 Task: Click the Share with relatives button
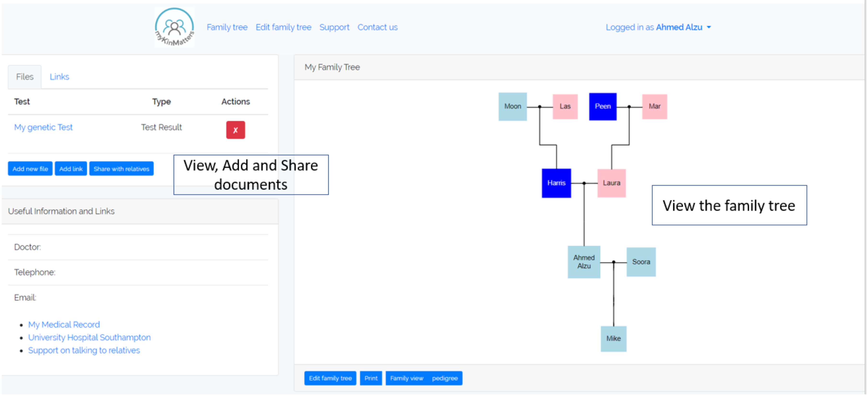click(x=121, y=169)
